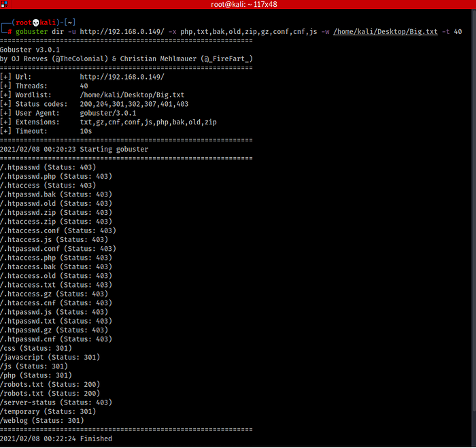476x448 pixels.
Task: Select the /temporary result line
Action: coord(49,411)
